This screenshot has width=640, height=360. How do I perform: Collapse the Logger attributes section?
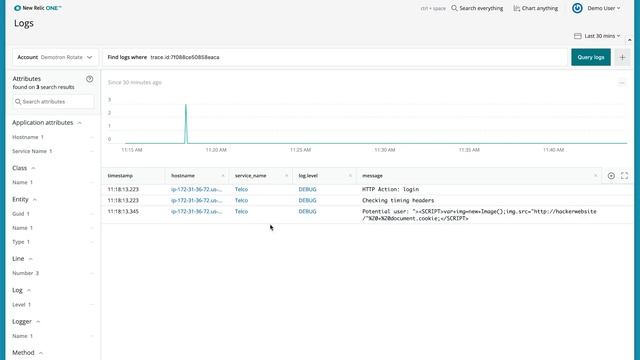[38, 322]
